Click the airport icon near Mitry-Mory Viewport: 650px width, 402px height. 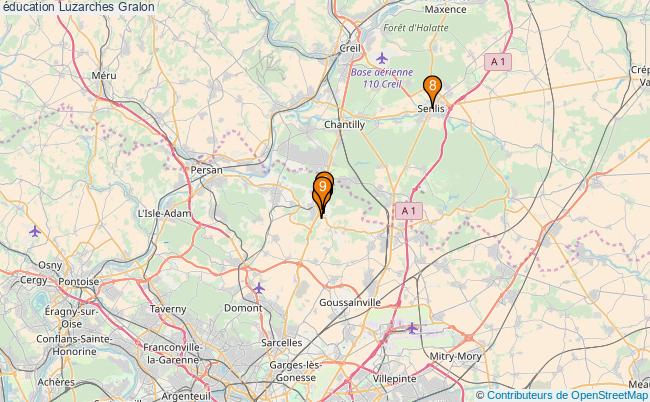pos(412,329)
